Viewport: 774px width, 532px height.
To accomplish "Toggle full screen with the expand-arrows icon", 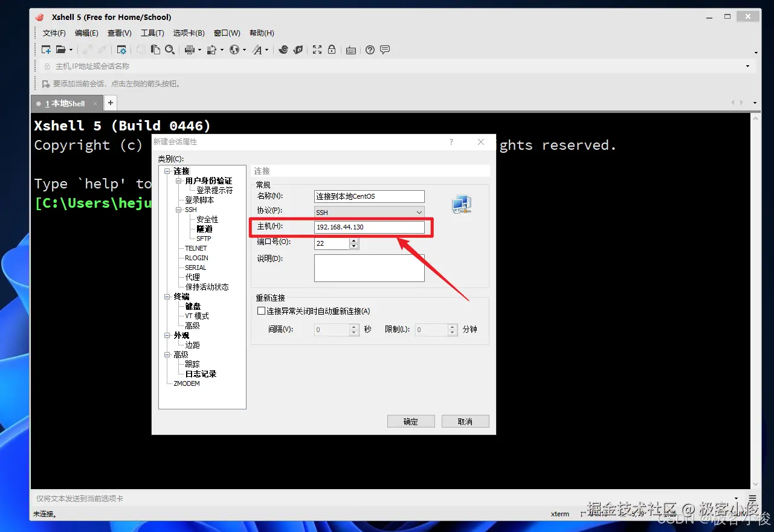I will pos(317,50).
